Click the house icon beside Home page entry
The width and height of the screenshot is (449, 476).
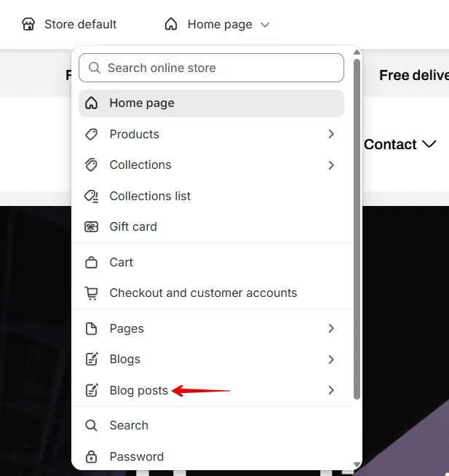click(92, 103)
